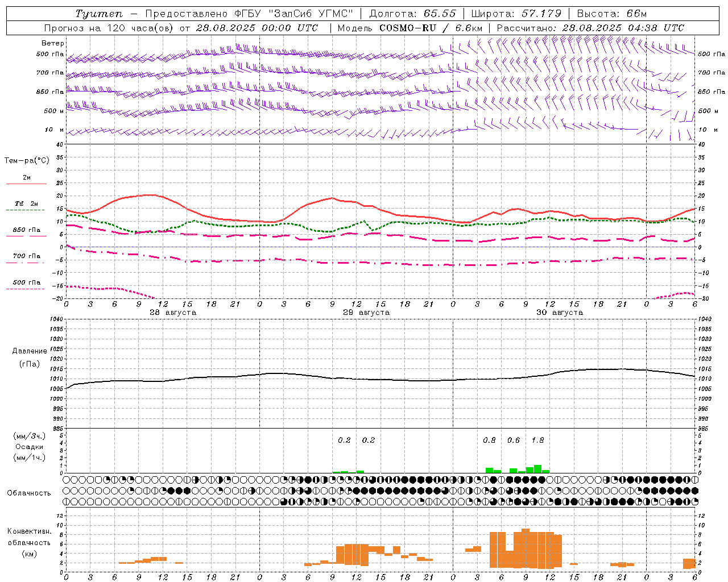The image size is (728, 582).
Task: Click "Рассчитано: 28.08.2025 04:38 UTC" text
Action: click(x=590, y=28)
